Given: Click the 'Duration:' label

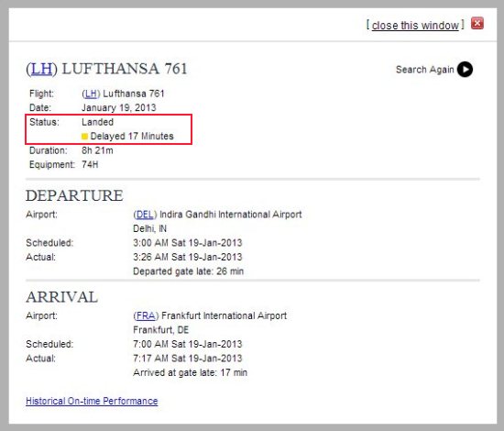Looking at the screenshot, I should coord(49,150).
